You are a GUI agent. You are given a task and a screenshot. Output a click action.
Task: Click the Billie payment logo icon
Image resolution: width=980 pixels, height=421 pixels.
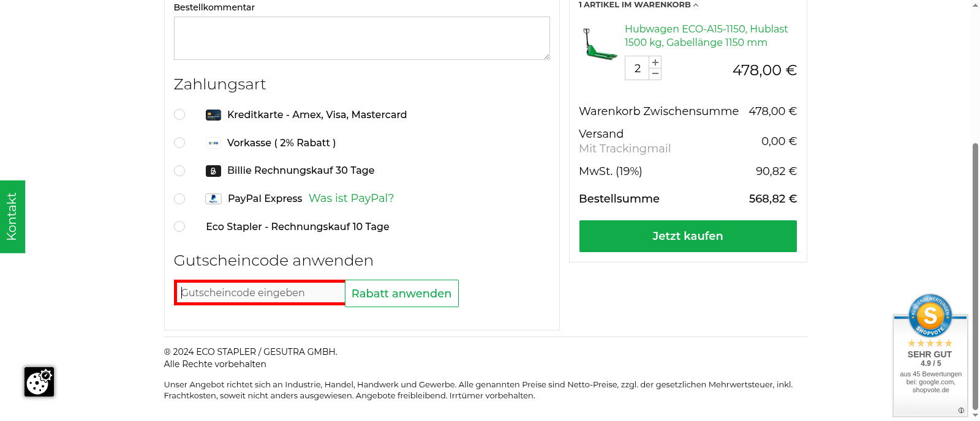pyautogui.click(x=213, y=171)
